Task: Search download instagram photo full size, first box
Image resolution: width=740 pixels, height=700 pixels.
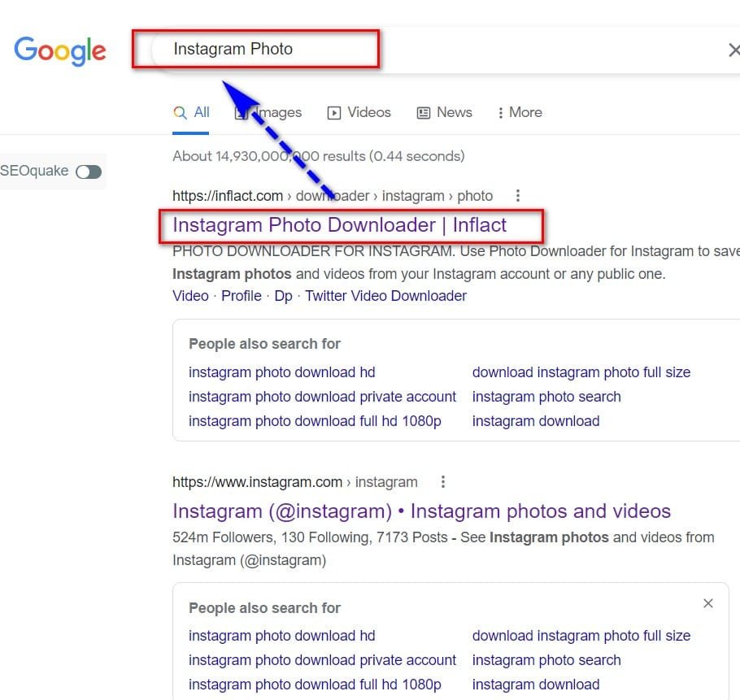Action: [x=581, y=372]
